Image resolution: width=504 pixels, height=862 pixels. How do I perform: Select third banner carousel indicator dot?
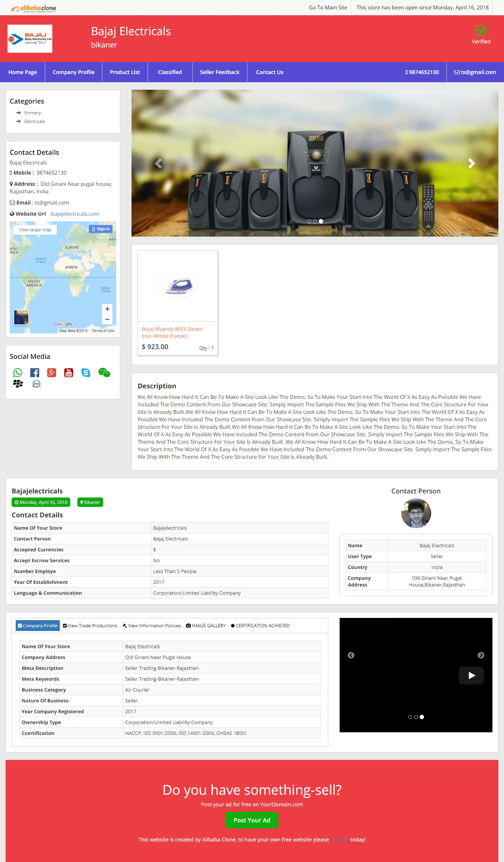[x=321, y=221]
